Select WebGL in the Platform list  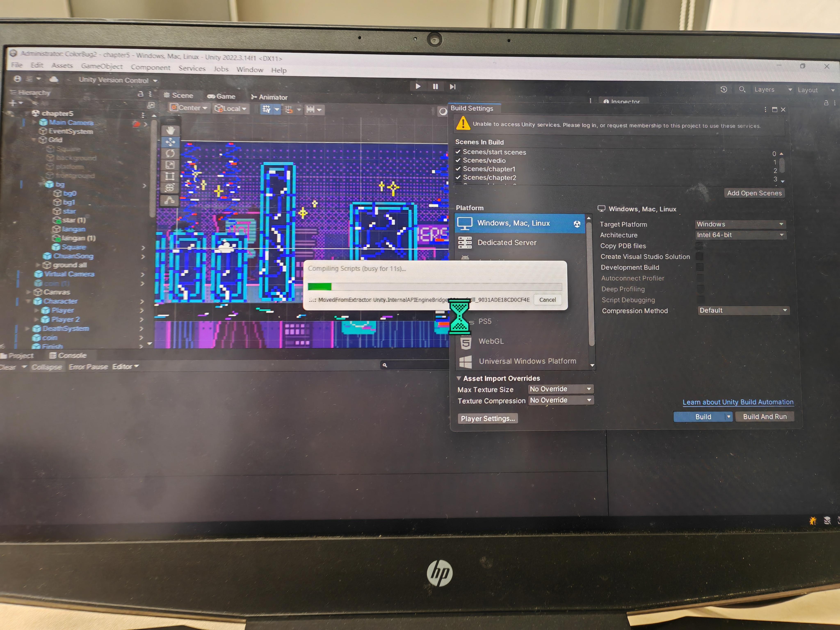click(491, 341)
